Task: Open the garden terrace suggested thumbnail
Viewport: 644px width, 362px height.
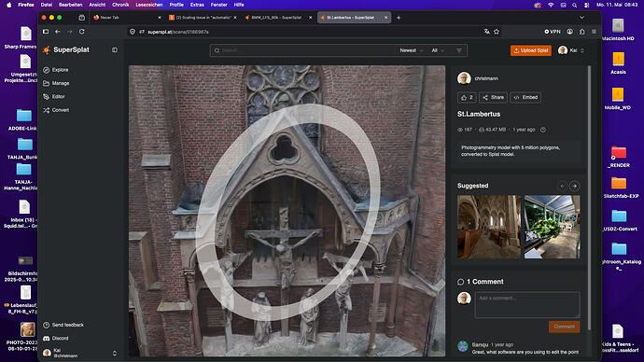Action: pos(553,227)
